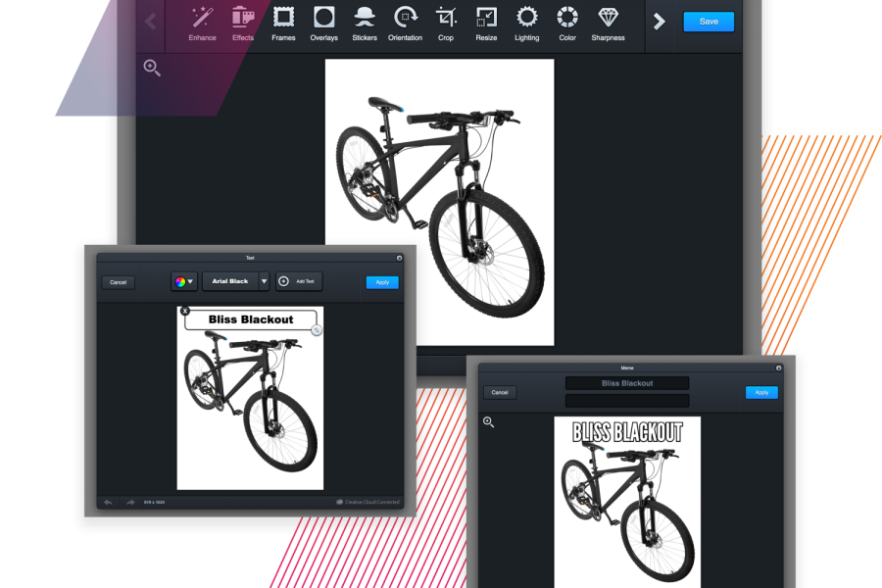The width and height of the screenshot is (882, 588).
Task: Cancel the Text dialog
Action: (118, 282)
